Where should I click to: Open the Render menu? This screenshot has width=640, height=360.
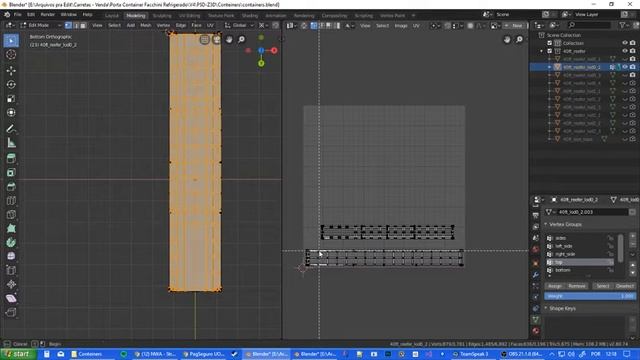47,15
